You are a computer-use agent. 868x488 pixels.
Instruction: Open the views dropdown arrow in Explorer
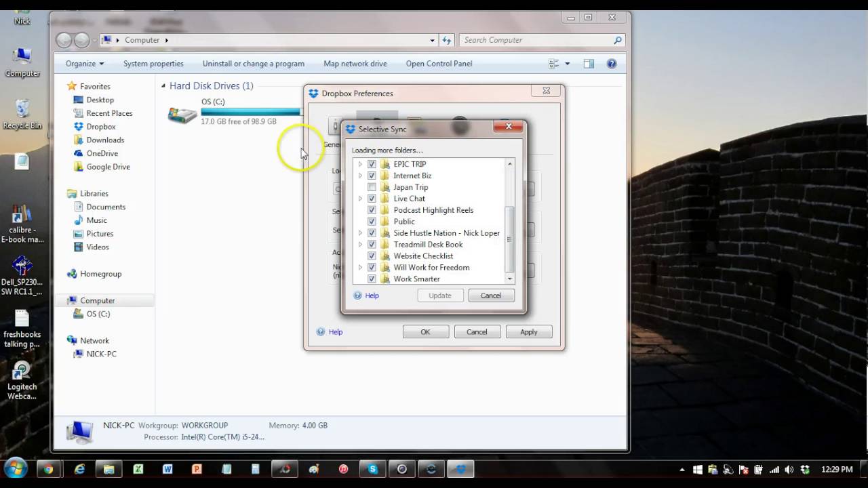pos(568,64)
